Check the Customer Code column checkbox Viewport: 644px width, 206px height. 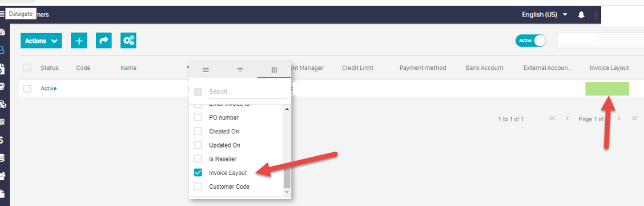pyautogui.click(x=198, y=187)
